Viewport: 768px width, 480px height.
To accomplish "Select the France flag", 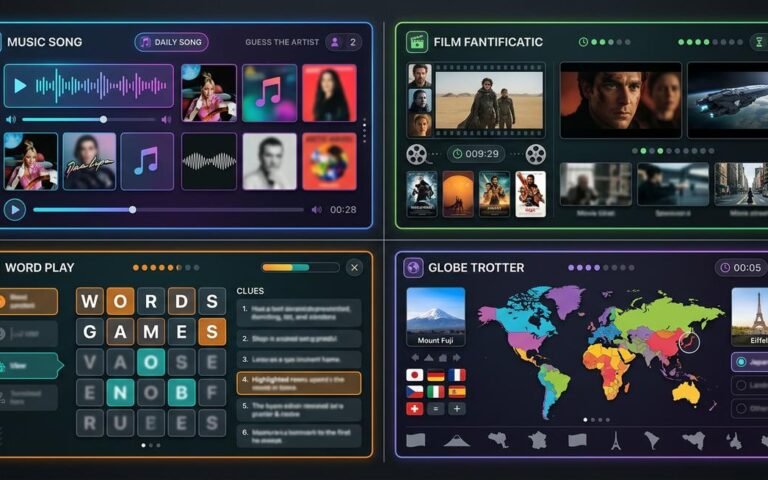I will point(457,375).
